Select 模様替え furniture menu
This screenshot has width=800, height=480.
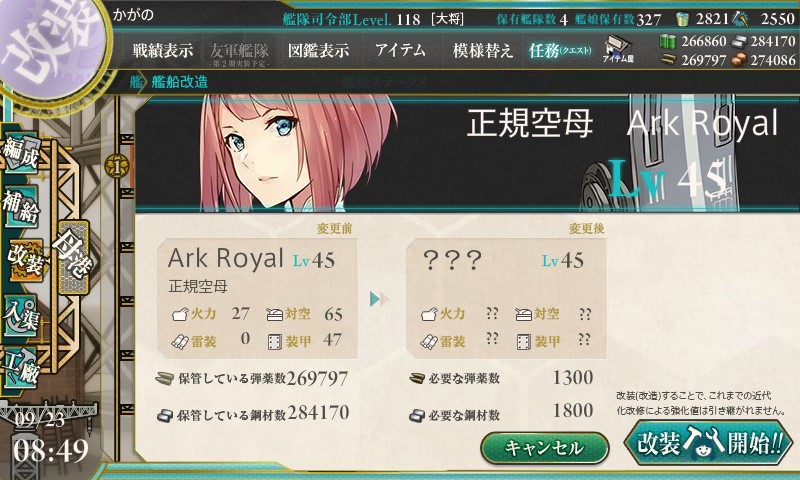tap(482, 50)
